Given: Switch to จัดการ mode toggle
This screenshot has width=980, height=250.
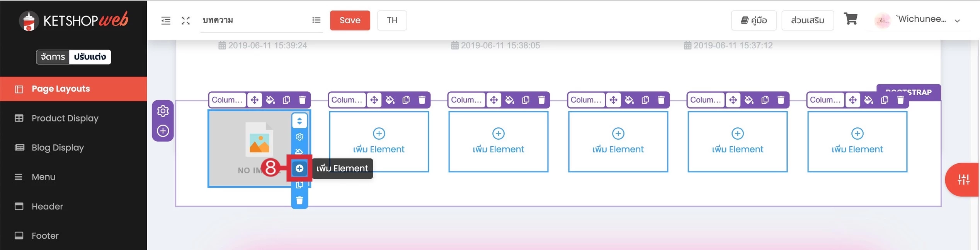Looking at the screenshot, I should click(x=53, y=57).
